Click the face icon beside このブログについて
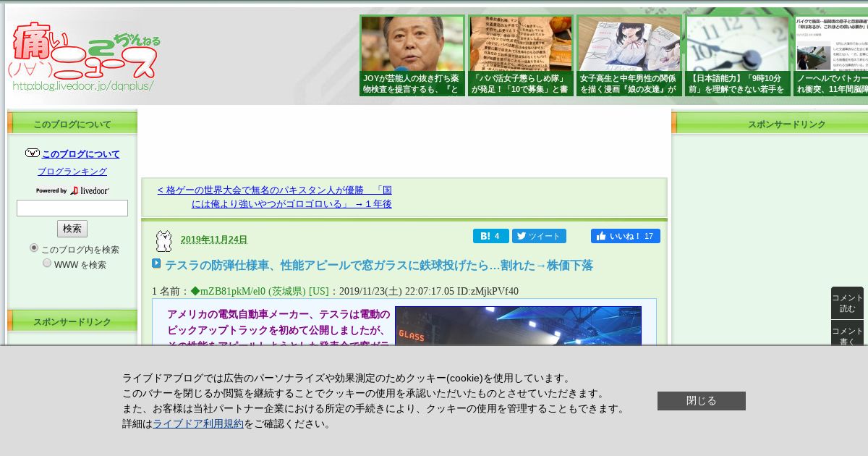The width and height of the screenshot is (868, 456). point(33,153)
